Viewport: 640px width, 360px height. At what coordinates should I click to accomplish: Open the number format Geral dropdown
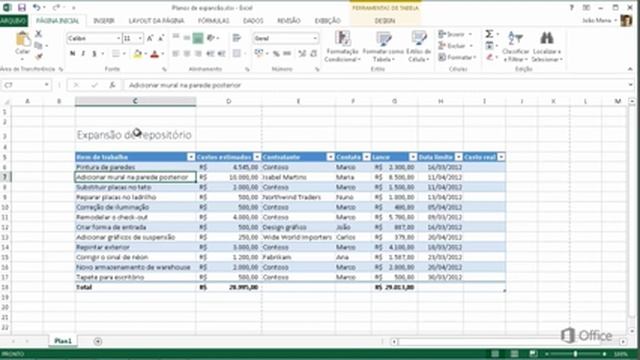point(315,38)
